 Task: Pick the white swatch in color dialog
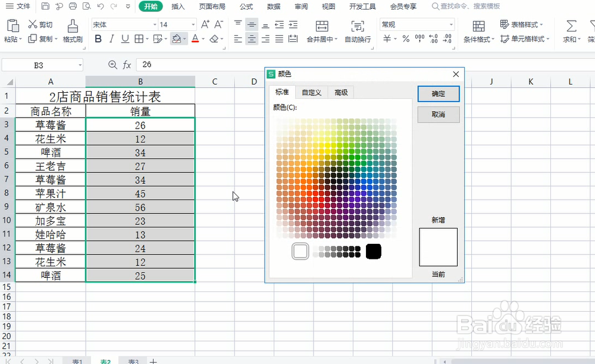pyautogui.click(x=300, y=252)
